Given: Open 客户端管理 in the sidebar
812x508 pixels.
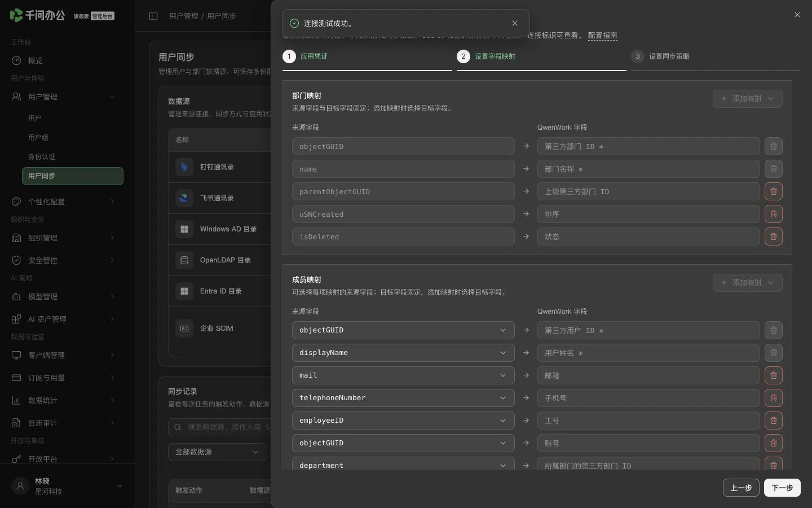Looking at the screenshot, I should click(67, 355).
